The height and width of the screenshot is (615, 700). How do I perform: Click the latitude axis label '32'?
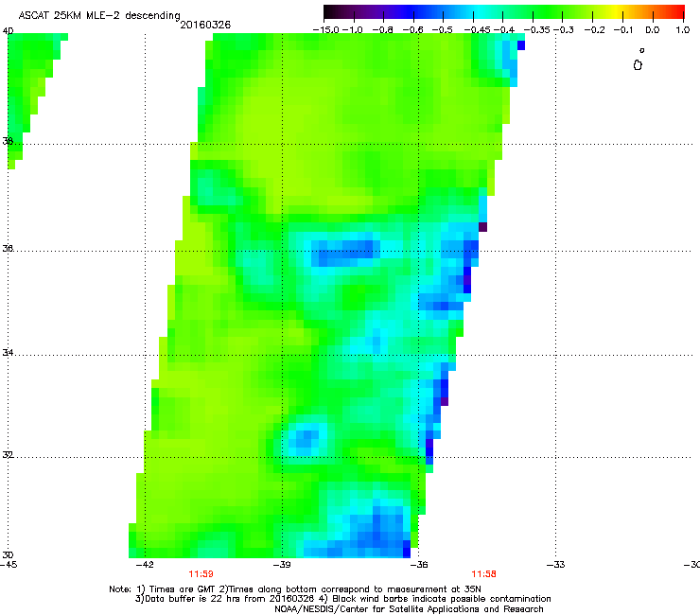[x=8, y=455]
